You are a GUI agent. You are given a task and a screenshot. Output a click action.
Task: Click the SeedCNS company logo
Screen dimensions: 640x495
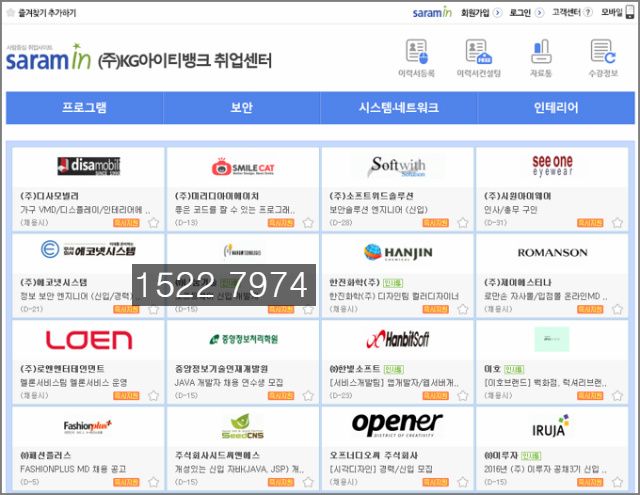tap(242, 426)
